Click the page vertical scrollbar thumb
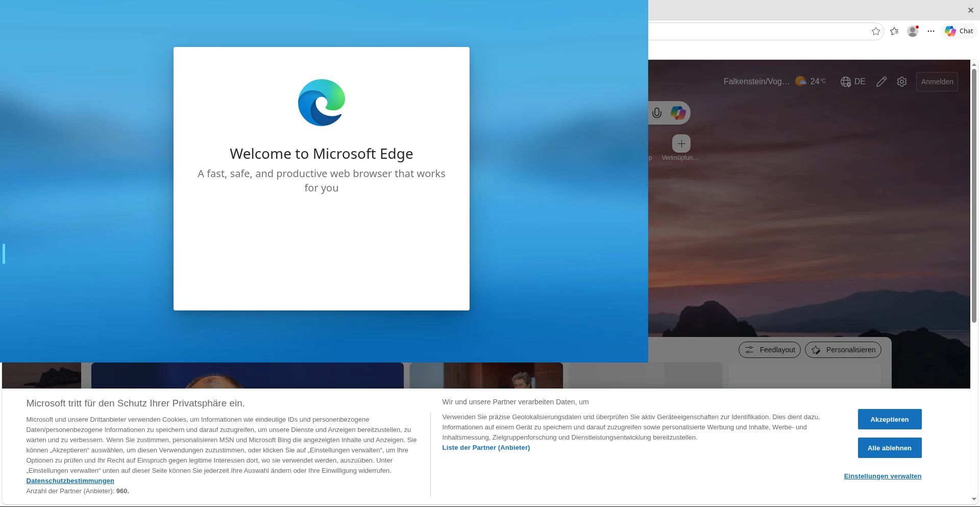980x507 pixels. click(974, 195)
